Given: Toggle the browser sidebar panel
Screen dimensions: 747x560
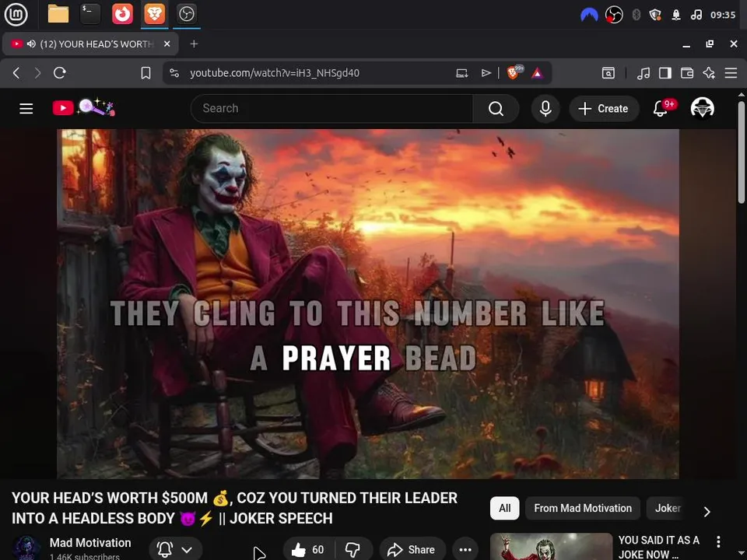Looking at the screenshot, I should point(665,73).
